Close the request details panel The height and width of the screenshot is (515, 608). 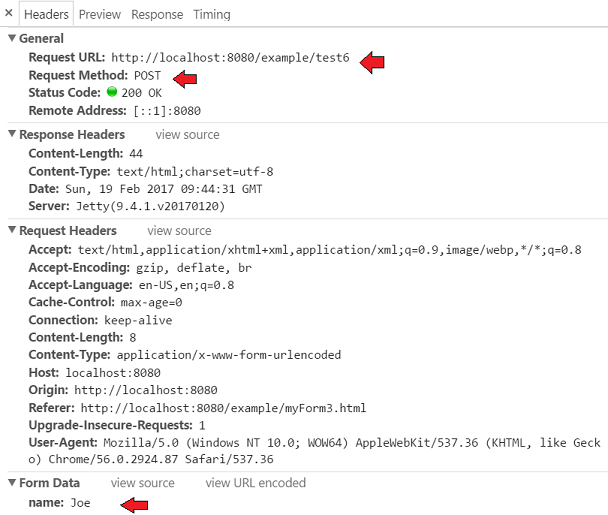[10, 14]
